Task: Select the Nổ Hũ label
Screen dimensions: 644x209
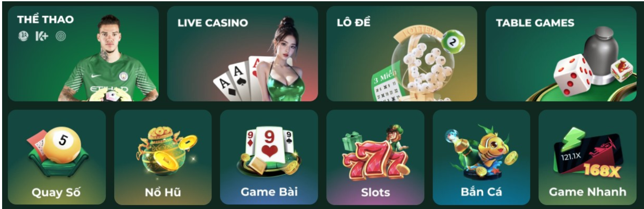Action: pyautogui.click(x=163, y=192)
